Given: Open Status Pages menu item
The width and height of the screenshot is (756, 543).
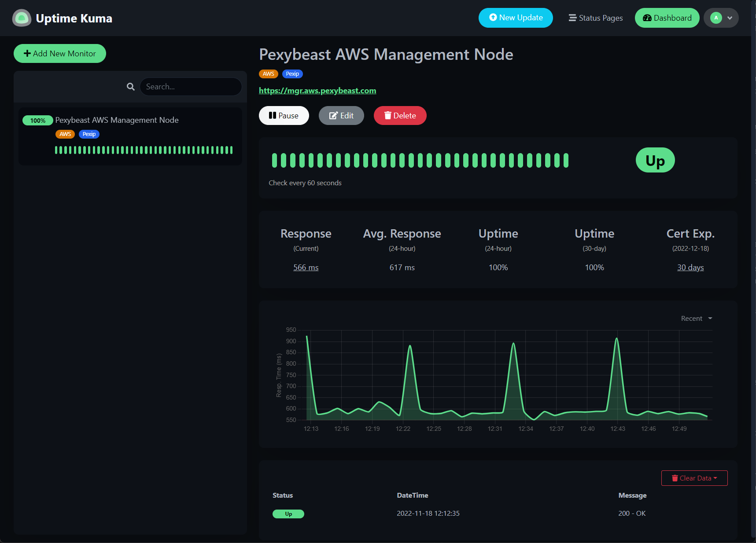Looking at the screenshot, I should (596, 18).
